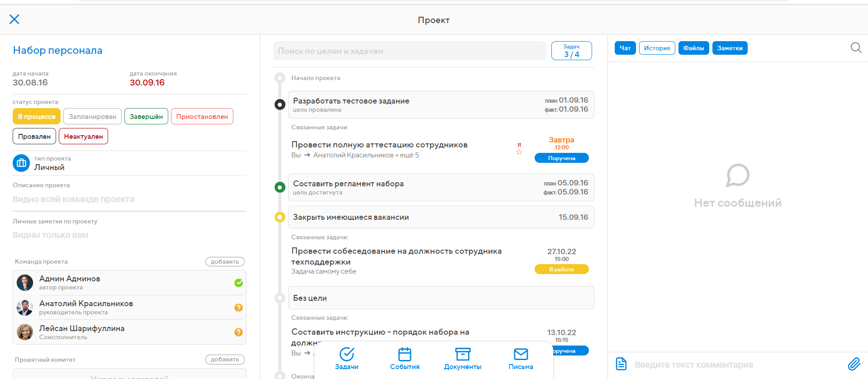Click the end date 30.09.16

click(147, 82)
